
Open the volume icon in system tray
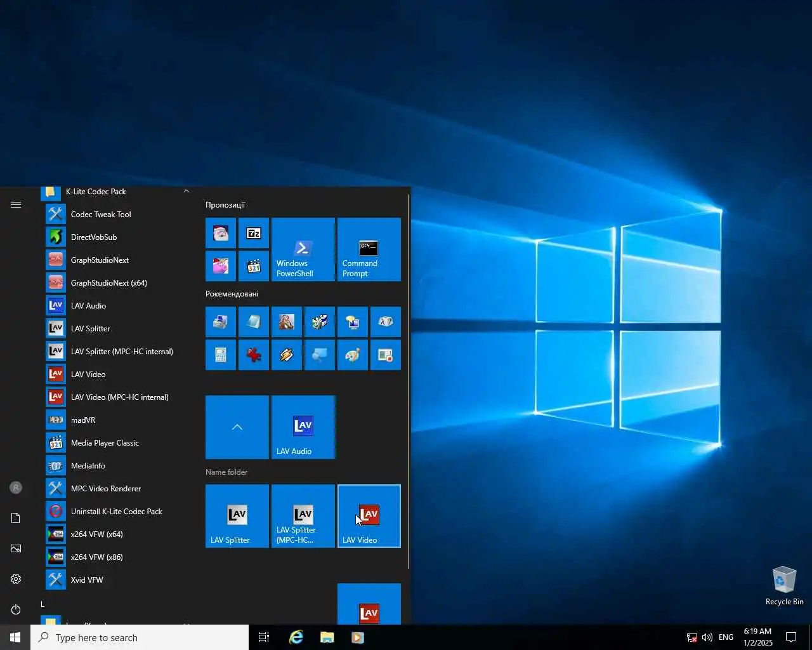point(707,637)
